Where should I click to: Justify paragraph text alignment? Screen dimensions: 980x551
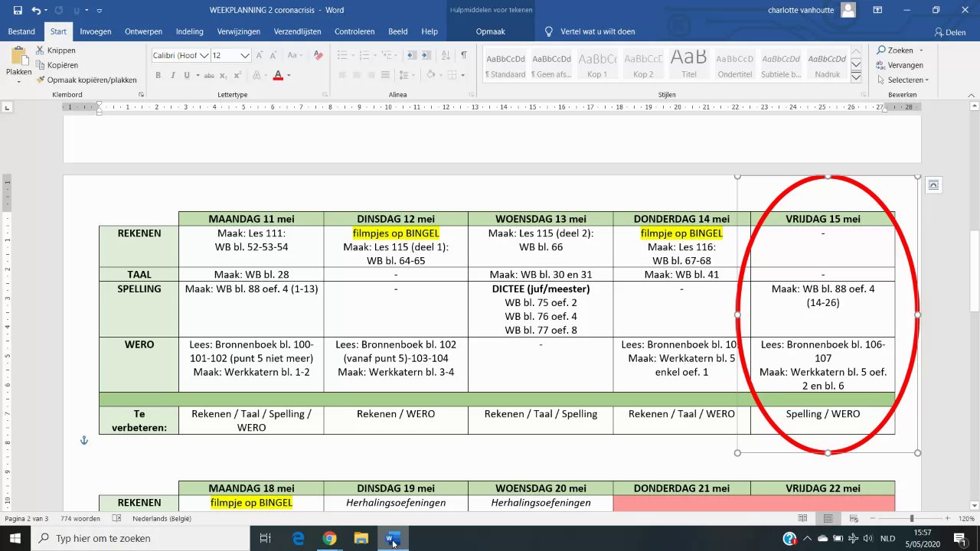click(385, 75)
